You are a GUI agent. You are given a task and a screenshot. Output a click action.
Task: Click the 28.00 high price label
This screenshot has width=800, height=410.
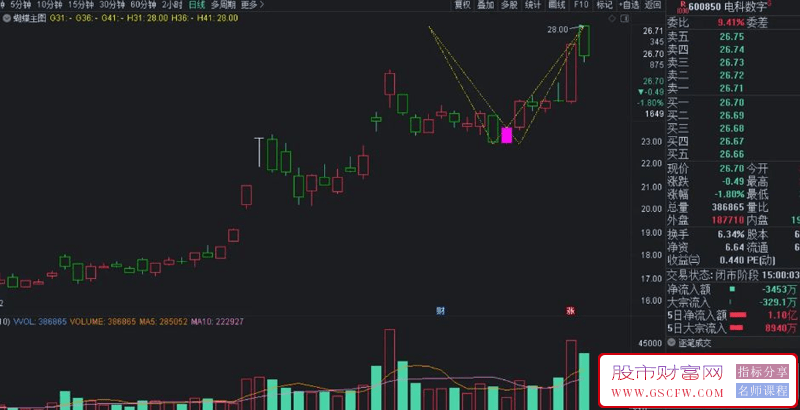[557, 30]
